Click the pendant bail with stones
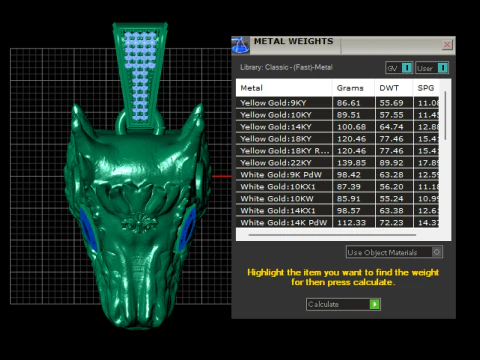 [140, 75]
